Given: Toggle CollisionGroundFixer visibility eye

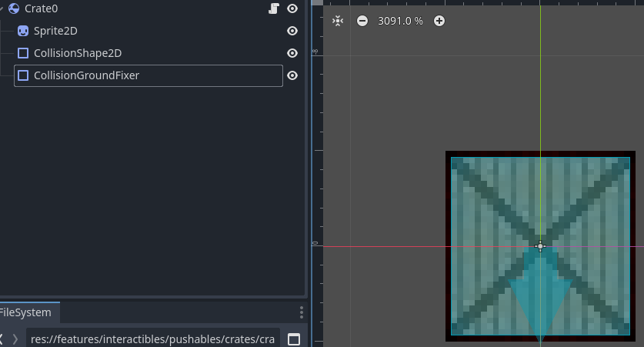Looking at the screenshot, I should 292,75.
